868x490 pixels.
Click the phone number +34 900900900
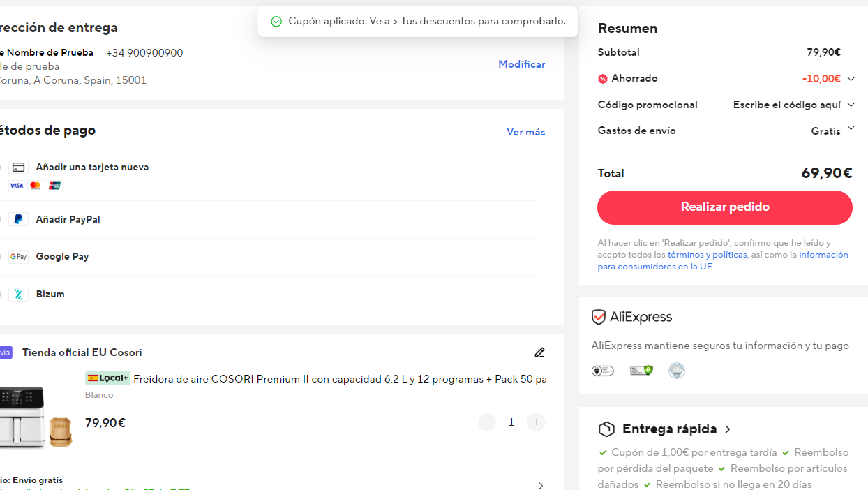pos(144,53)
